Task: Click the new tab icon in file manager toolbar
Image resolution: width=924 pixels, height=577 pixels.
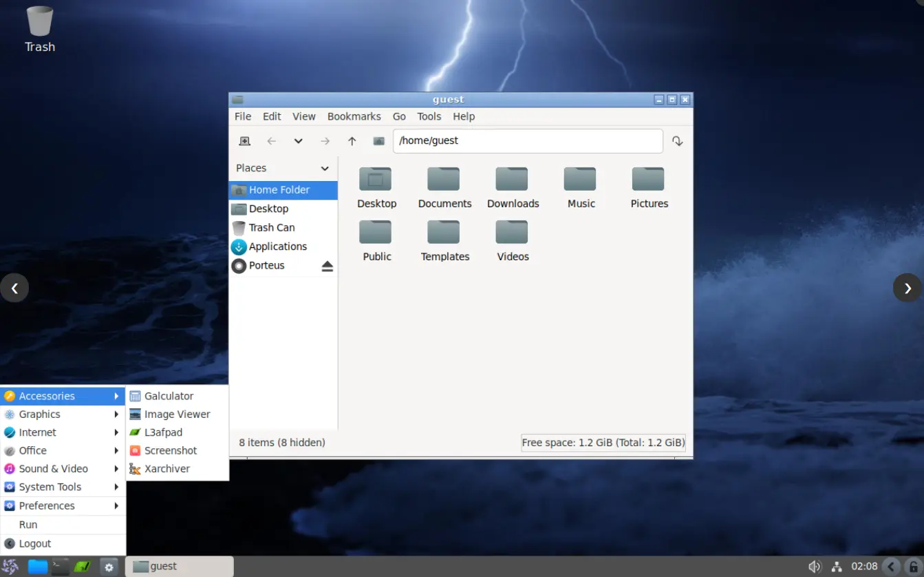Action: pyautogui.click(x=244, y=141)
